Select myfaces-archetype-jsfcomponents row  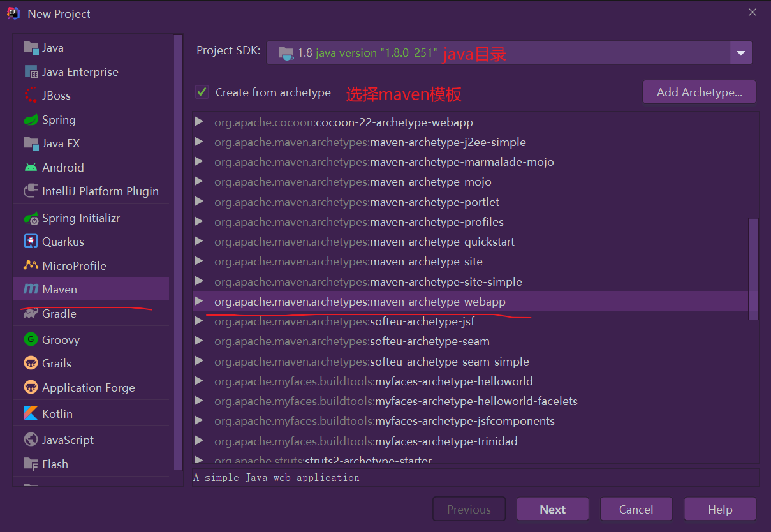471,421
